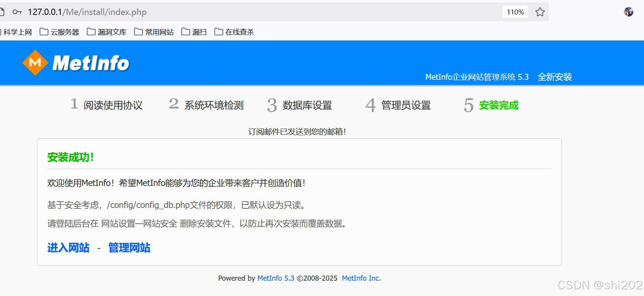Click the key icon in address bar
The width and height of the screenshot is (644, 296).
pos(17,12)
